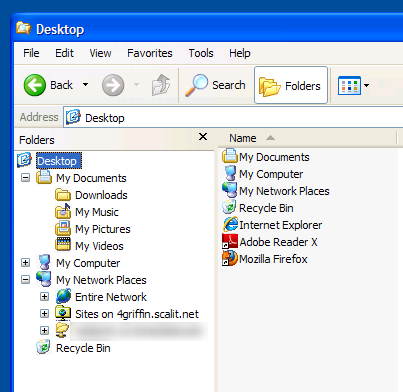Select the Mozilla Firefox name text
403x392 pixels.
273,259
